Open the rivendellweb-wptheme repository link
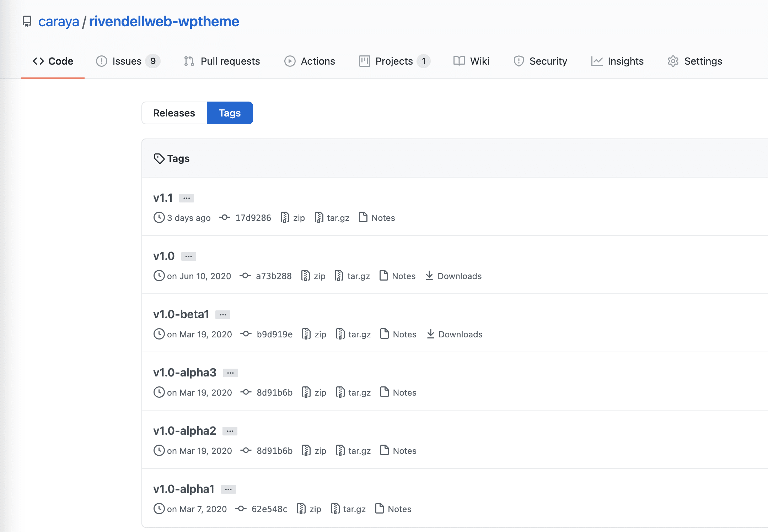The height and width of the screenshot is (532, 768). coord(164,21)
